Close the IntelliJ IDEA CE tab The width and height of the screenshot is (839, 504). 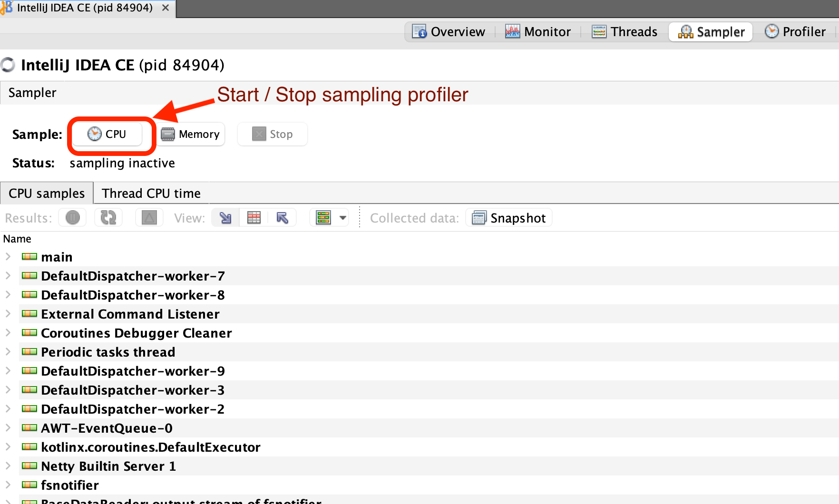coord(165,8)
